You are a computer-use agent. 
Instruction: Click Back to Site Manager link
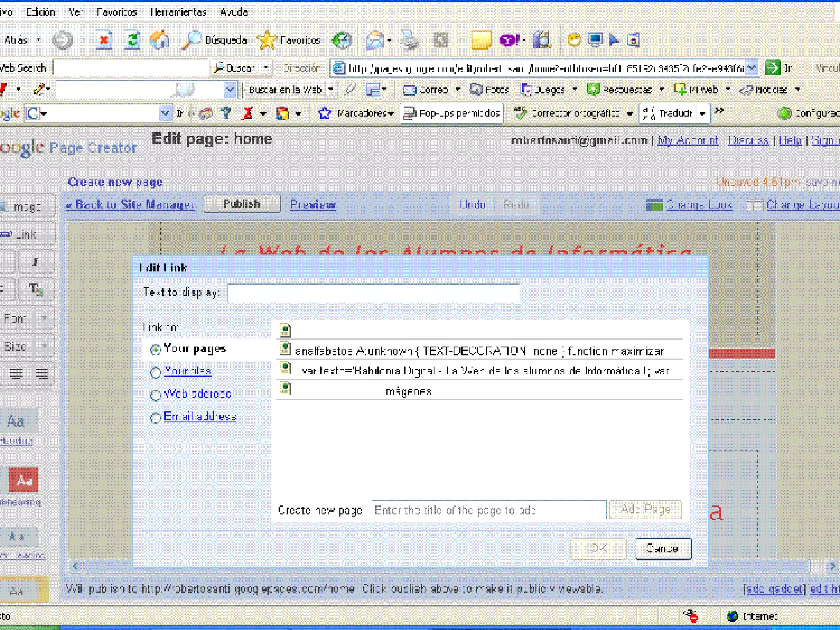pos(130,205)
